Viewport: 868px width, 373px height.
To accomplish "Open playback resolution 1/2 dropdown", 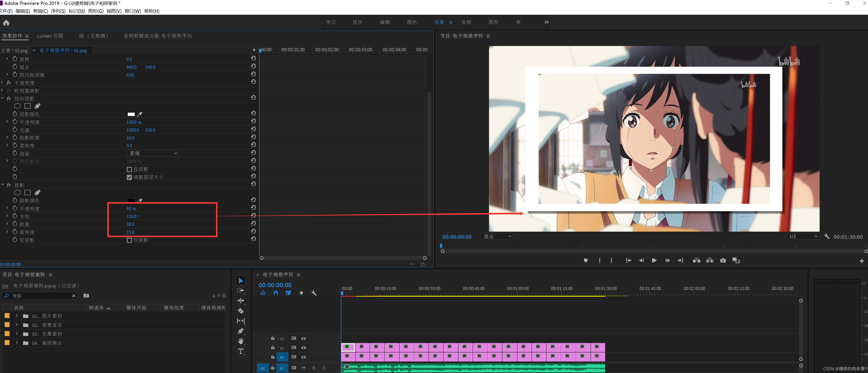I will coord(803,236).
